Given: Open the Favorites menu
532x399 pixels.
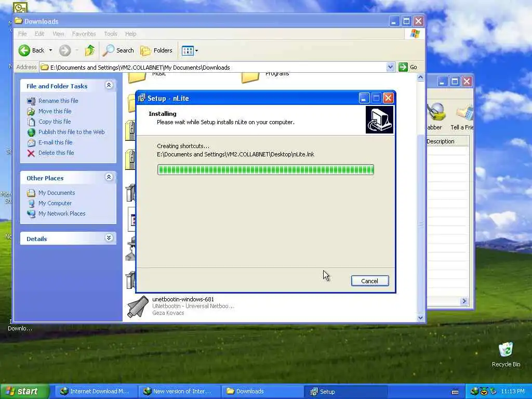Looking at the screenshot, I should point(84,34).
